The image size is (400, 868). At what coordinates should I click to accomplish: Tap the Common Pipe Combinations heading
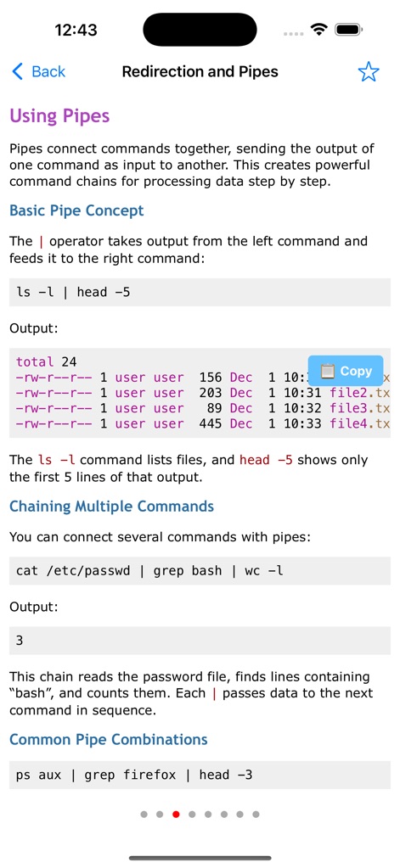click(x=109, y=740)
